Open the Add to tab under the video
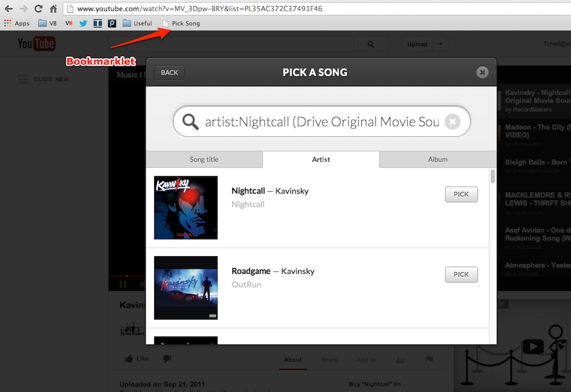The height and width of the screenshot is (392, 571). [367, 359]
